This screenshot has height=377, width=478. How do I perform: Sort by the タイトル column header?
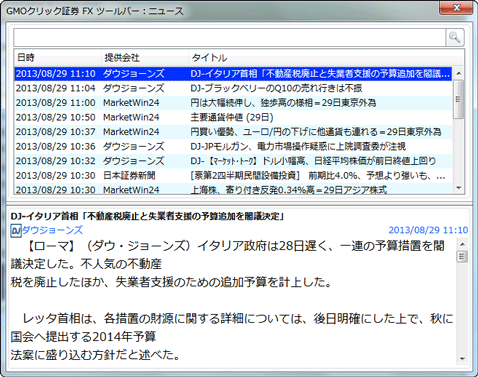point(326,58)
